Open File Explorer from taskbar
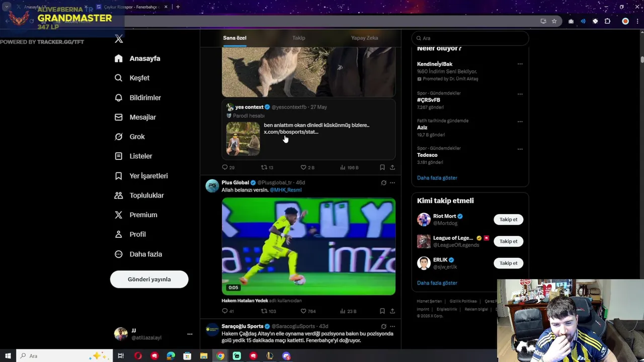This screenshot has width=644, height=362. coord(204,356)
